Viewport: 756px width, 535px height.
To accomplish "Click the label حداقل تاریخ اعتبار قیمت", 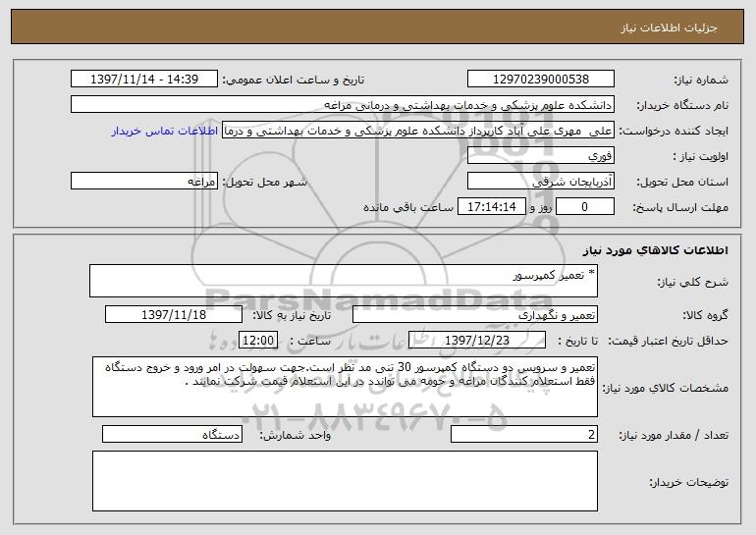I will tap(669, 342).
